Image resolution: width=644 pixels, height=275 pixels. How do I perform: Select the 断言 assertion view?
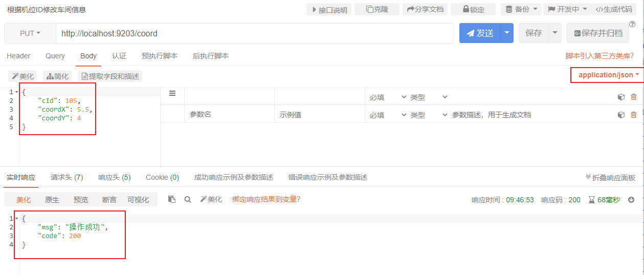[x=109, y=200]
